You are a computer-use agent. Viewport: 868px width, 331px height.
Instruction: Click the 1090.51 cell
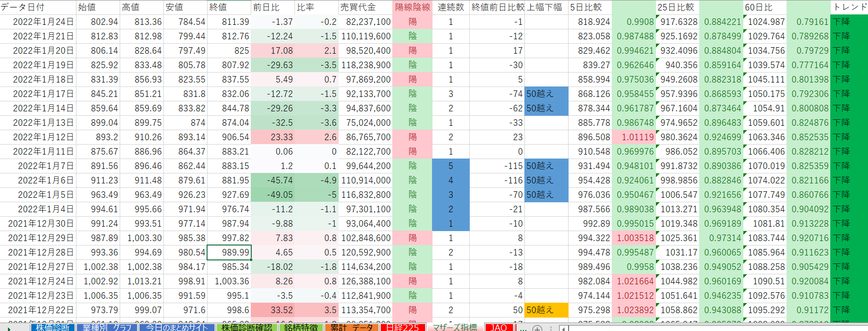(765, 281)
